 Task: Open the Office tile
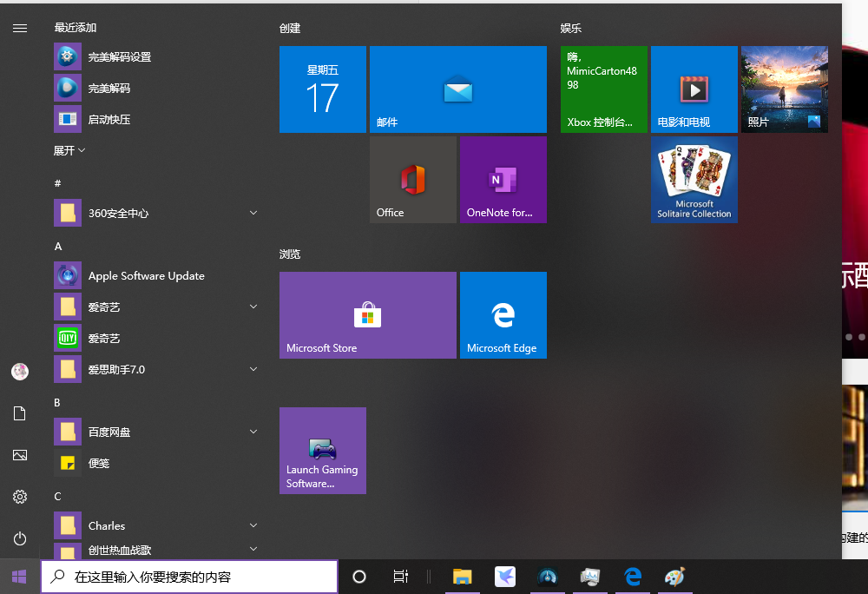coord(413,180)
